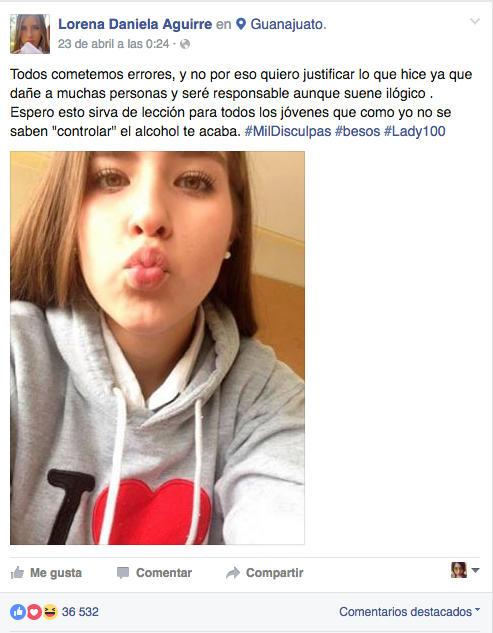The width and height of the screenshot is (493, 633).
Task: Expand the comment-as profile selector arrow
Action: [476, 570]
